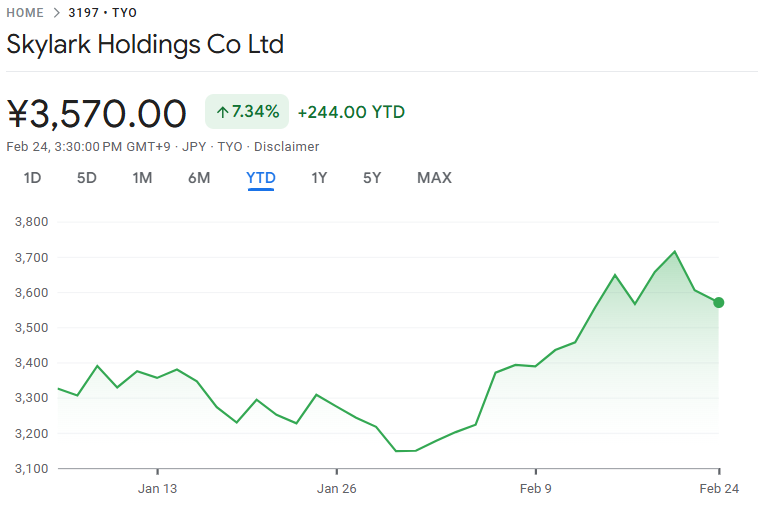The image size is (758, 509).
Task: Click the green endpoint dot on chart
Action: pos(718,302)
